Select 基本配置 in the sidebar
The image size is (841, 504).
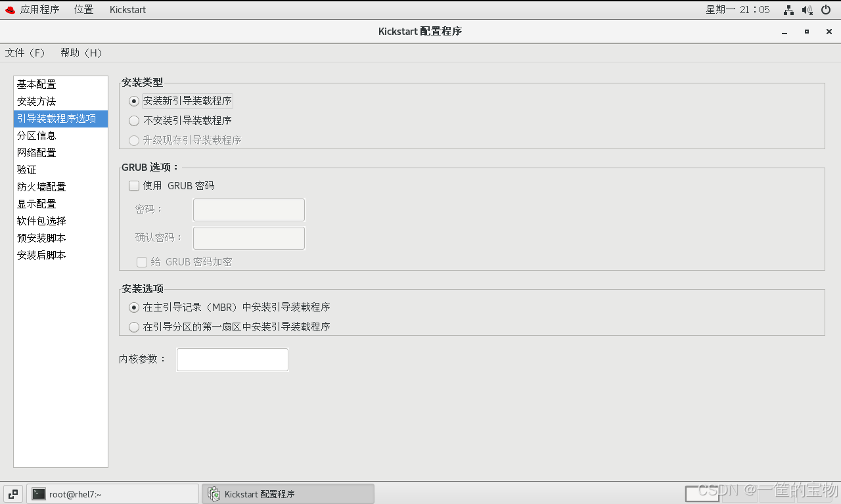pos(60,84)
